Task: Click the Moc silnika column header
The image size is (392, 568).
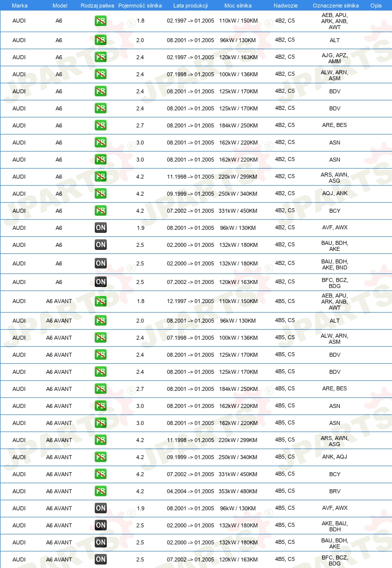Action: (x=238, y=6)
